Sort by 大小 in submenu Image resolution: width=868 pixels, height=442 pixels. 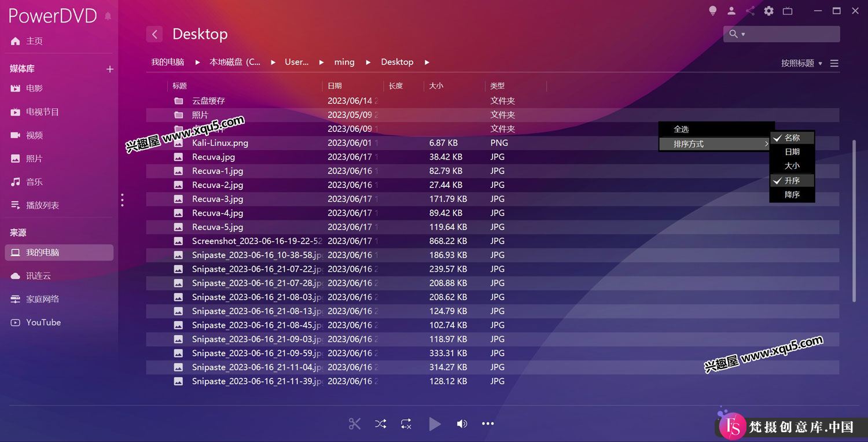point(792,165)
